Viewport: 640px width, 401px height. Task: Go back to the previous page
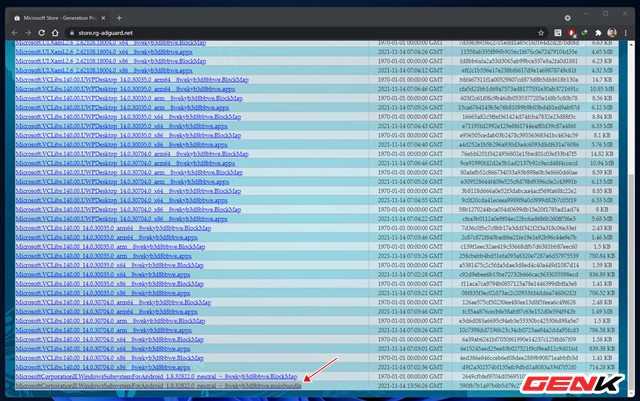15,33
